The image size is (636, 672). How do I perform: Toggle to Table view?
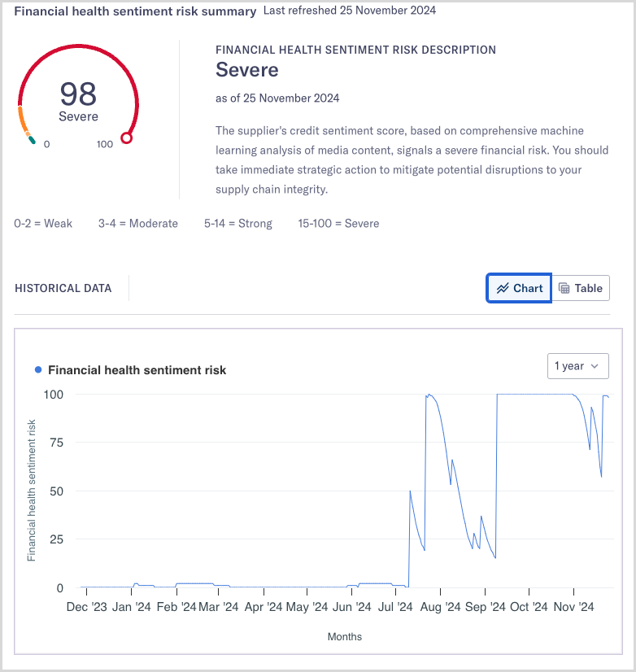tap(581, 288)
